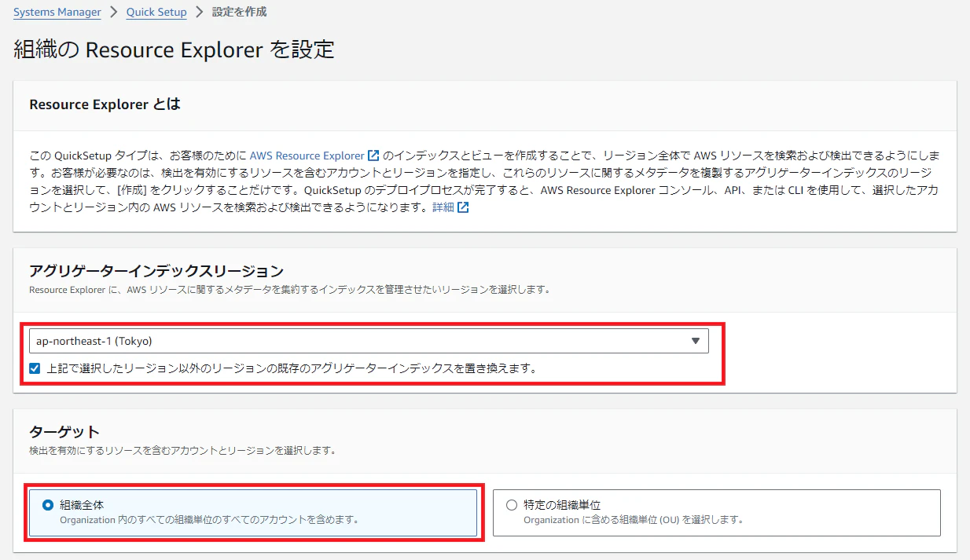Click the アグリゲーターインデックスリージョン section heading
The width and height of the screenshot is (970, 560).
156,271
